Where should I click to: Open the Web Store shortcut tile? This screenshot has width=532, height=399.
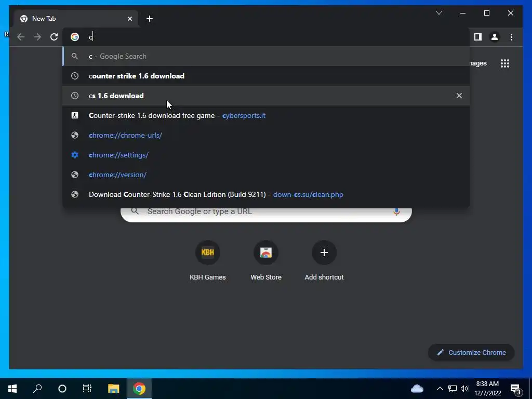pyautogui.click(x=266, y=261)
